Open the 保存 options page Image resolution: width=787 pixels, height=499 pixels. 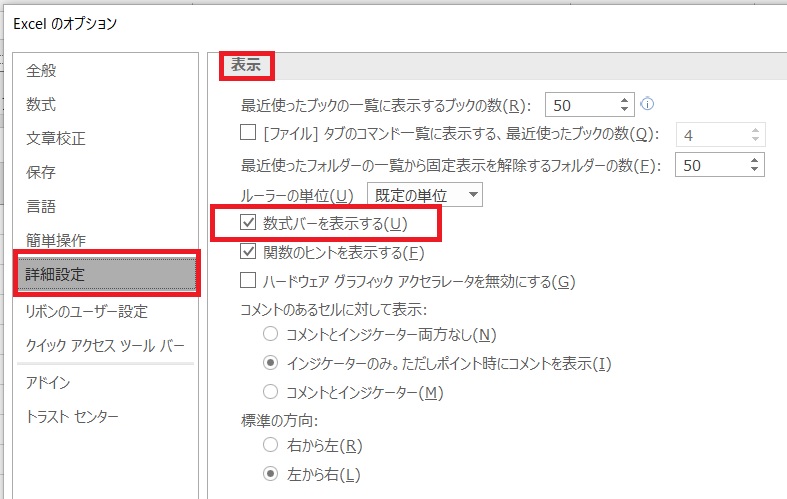[41, 172]
